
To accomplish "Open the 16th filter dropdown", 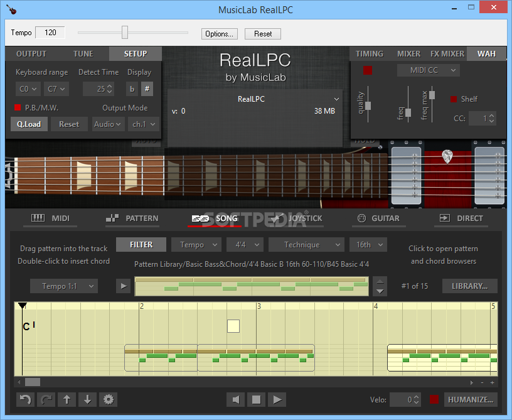I will [368, 245].
